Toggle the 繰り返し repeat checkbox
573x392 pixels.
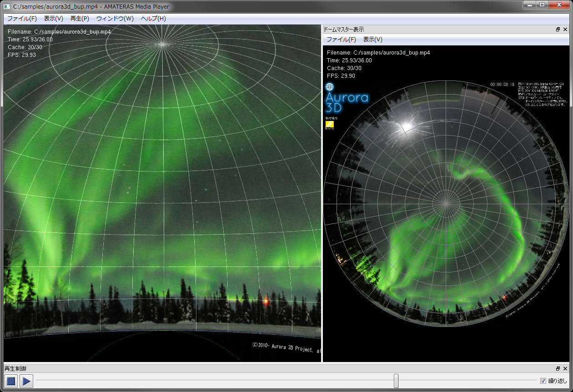click(543, 381)
